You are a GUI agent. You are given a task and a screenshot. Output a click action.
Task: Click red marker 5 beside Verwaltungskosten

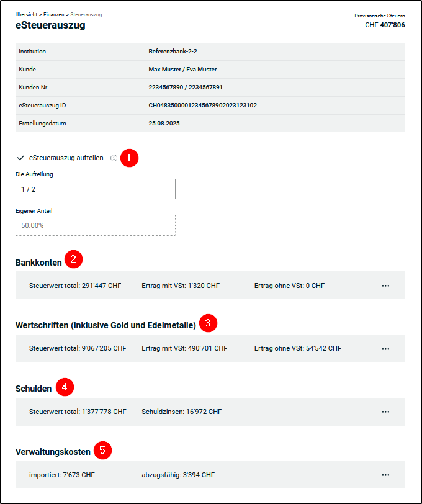pyautogui.click(x=102, y=450)
